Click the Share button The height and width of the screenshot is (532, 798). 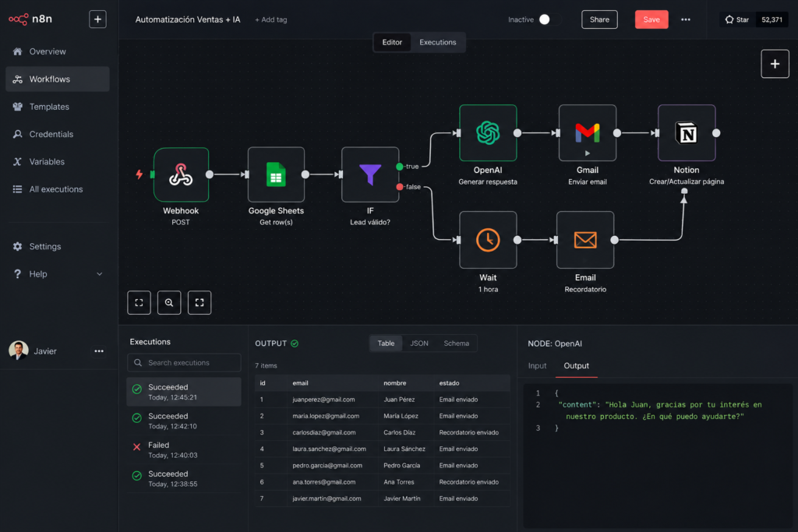599,19
